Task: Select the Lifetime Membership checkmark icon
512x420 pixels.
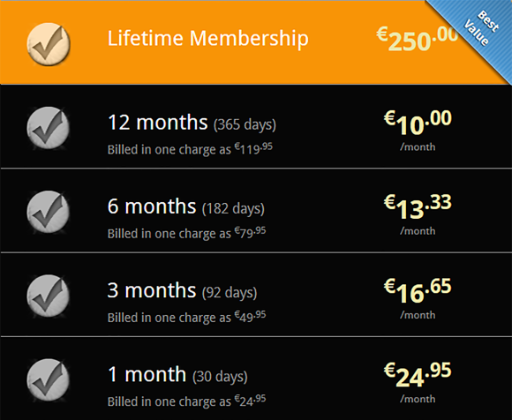Action: click(49, 44)
